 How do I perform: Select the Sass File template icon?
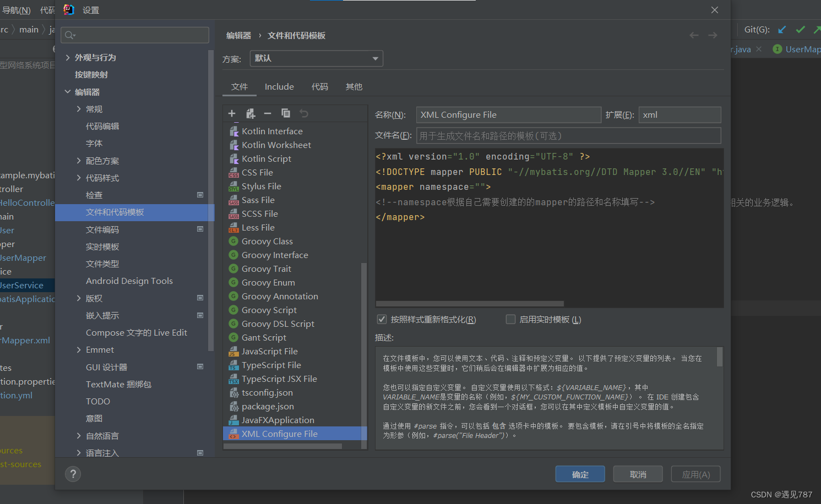pos(233,200)
